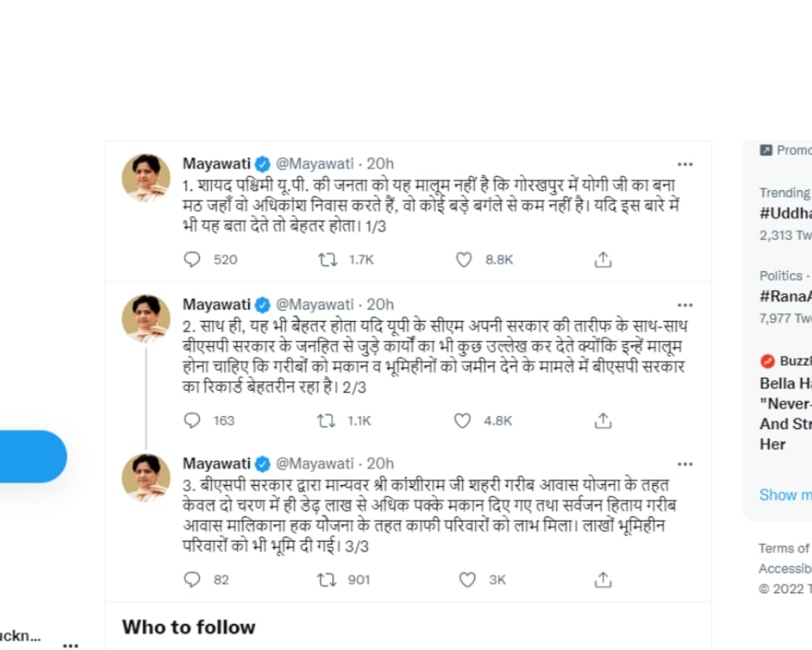Click the blue Tweet button on the left

pyautogui.click(x=32, y=456)
